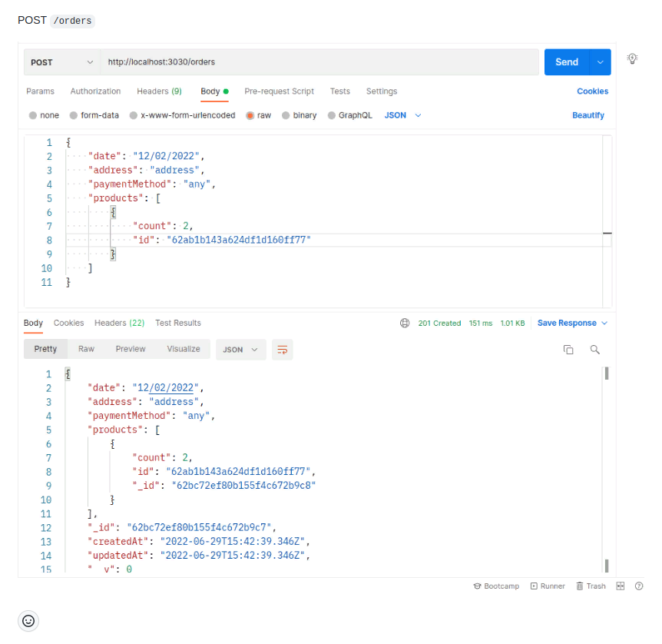This screenshot has width=662, height=644.
Task: Open the help menu at bottom right
Action: pos(639,586)
